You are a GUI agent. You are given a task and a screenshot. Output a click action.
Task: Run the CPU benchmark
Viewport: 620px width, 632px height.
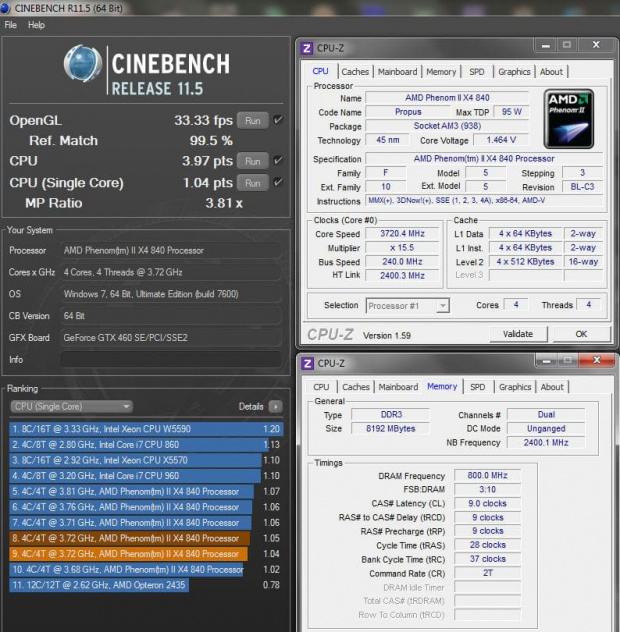click(253, 161)
